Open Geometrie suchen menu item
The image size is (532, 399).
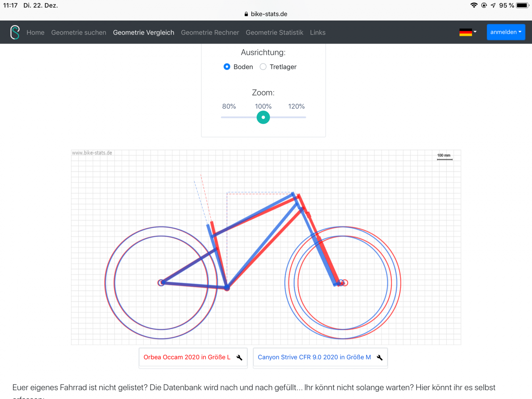(79, 33)
